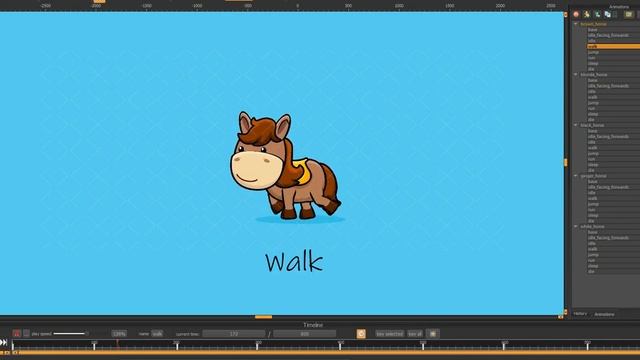This screenshot has height=360, width=640.
Task: Select walk animation under white_horse
Action: pyautogui.click(x=613, y=249)
